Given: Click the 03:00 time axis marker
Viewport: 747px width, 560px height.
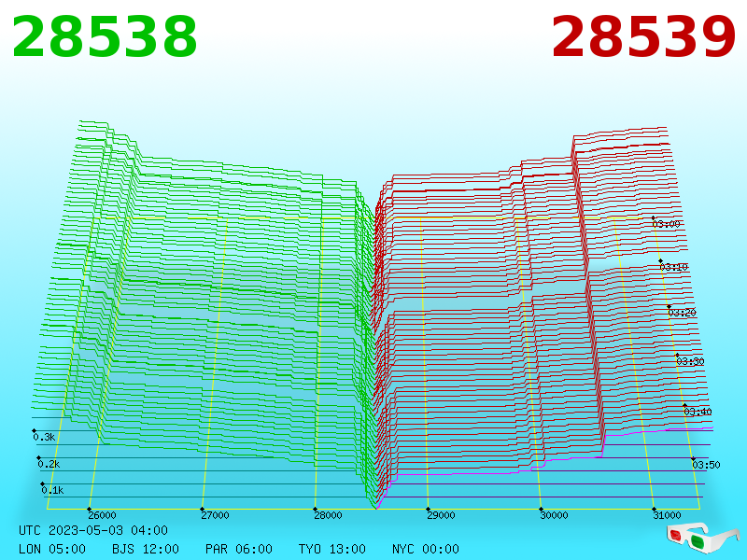Looking at the screenshot, I should click(666, 224).
